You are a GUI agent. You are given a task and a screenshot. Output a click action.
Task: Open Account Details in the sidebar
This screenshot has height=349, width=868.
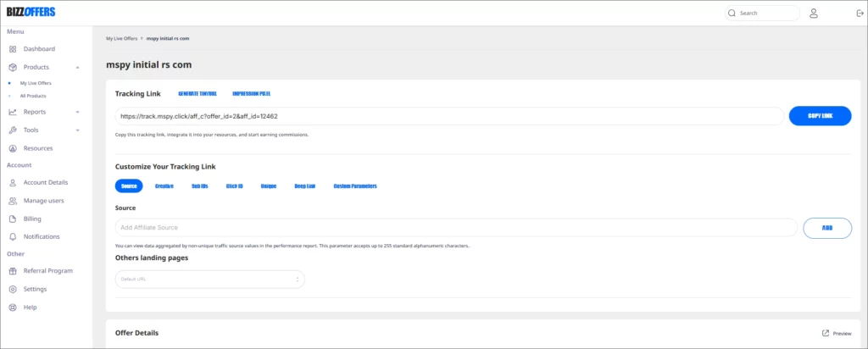[x=46, y=182]
